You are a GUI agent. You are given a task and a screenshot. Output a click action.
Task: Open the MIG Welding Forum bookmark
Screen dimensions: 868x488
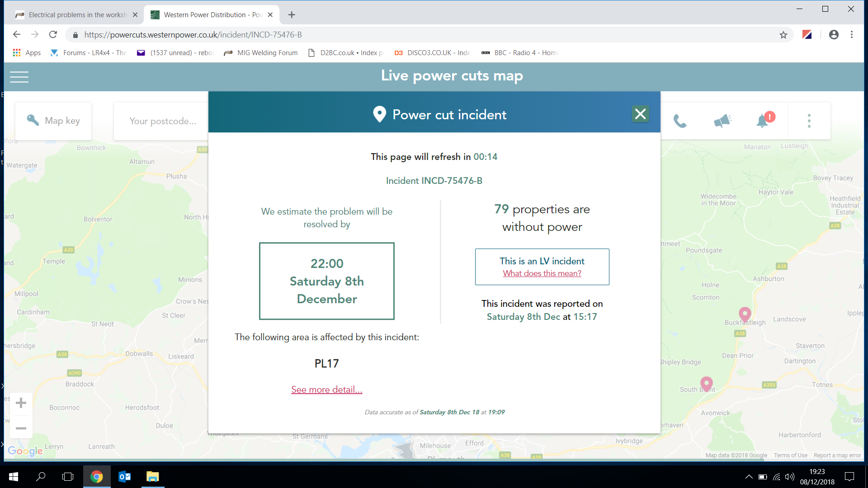point(261,53)
